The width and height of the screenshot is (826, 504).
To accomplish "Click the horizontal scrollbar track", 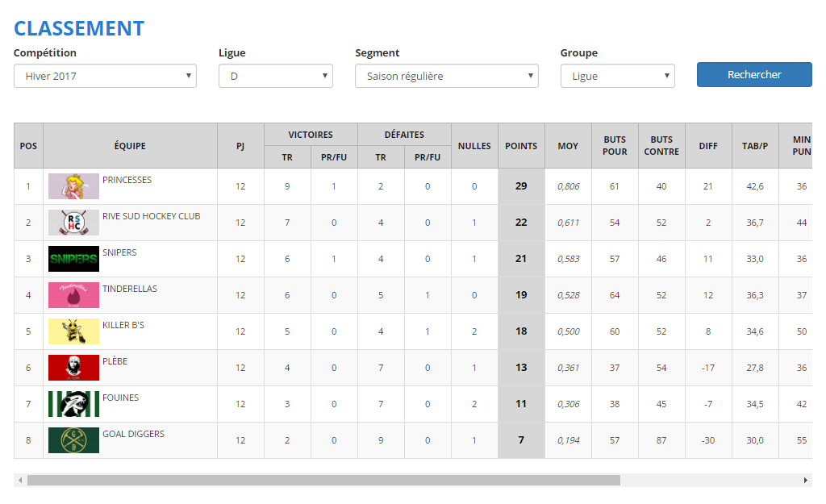I will [710, 480].
